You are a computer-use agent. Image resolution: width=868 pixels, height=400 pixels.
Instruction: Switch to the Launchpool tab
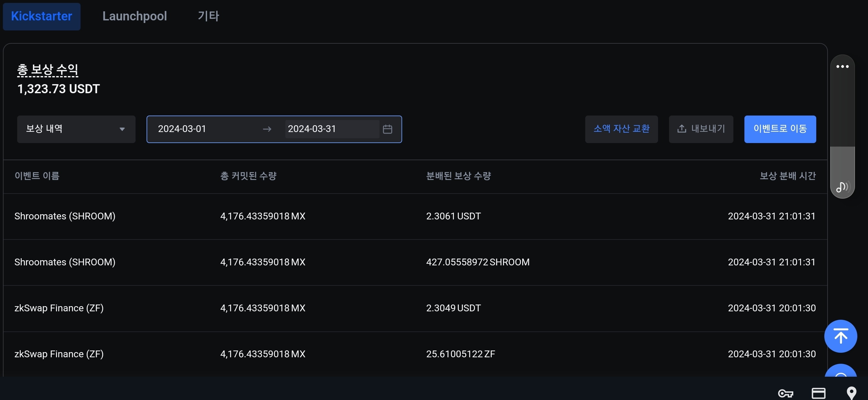[135, 16]
